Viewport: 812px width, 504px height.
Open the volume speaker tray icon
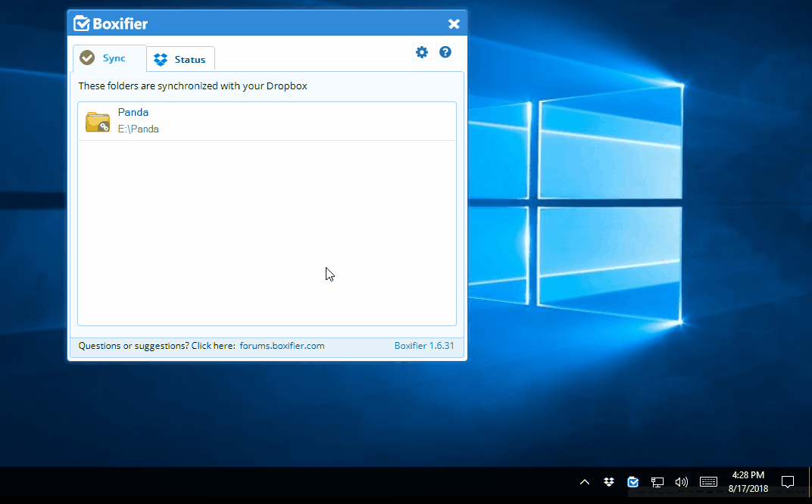point(682,482)
